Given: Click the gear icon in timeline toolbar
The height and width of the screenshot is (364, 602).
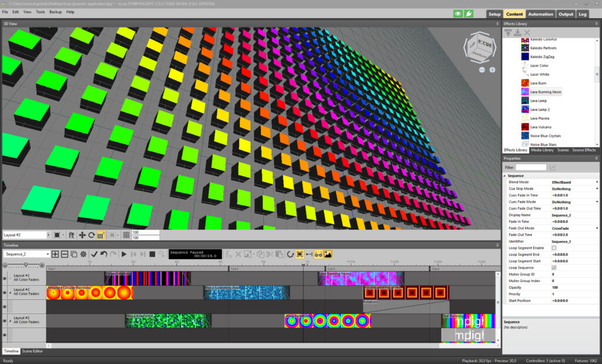Looking at the screenshot, I should click(x=83, y=254).
